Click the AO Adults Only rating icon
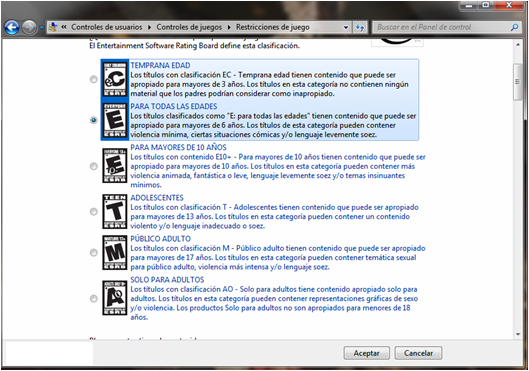This screenshot has width=529, height=371. [115, 298]
